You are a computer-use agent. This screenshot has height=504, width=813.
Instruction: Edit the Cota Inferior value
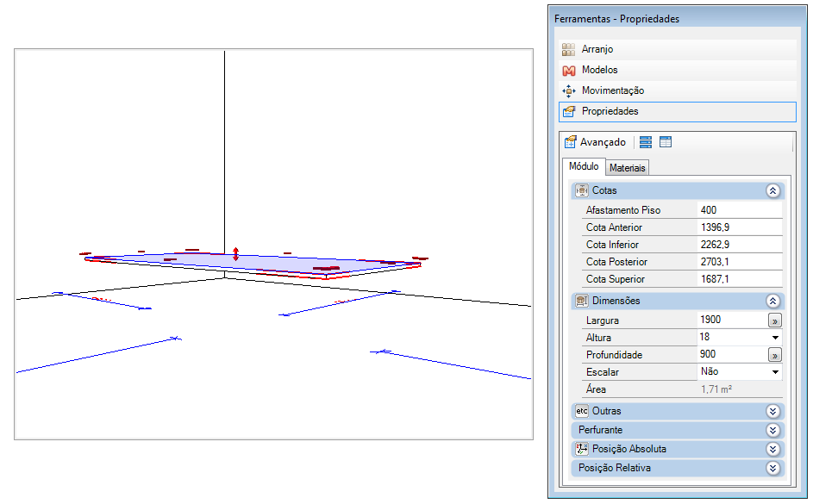click(740, 245)
